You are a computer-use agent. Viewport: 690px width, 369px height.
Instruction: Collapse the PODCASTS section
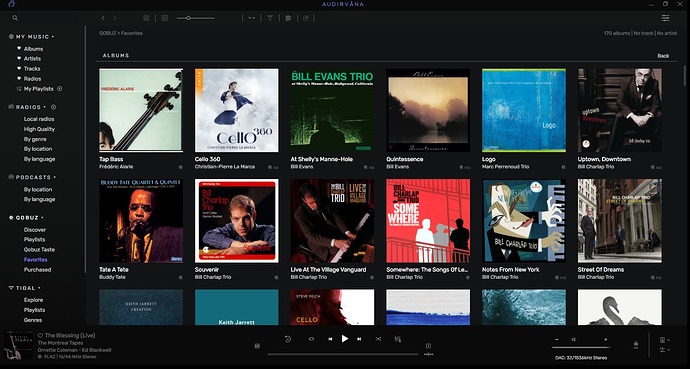pos(33,177)
